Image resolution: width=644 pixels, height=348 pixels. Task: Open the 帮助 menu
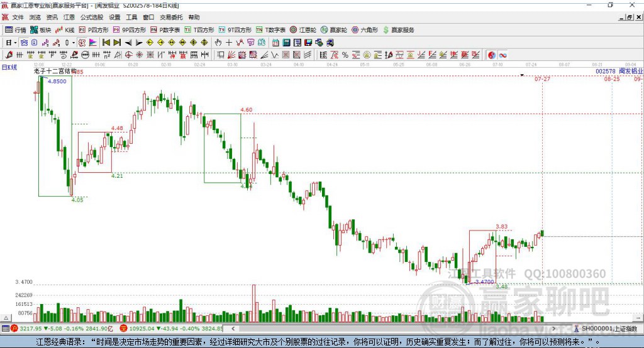(194, 17)
